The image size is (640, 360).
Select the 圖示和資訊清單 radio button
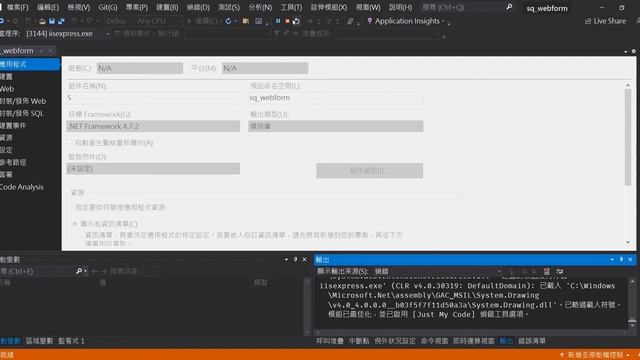tap(75, 224)
